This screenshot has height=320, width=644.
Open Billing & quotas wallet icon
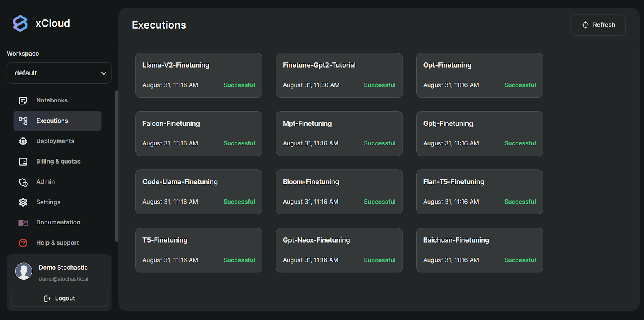tap(23, 162)
